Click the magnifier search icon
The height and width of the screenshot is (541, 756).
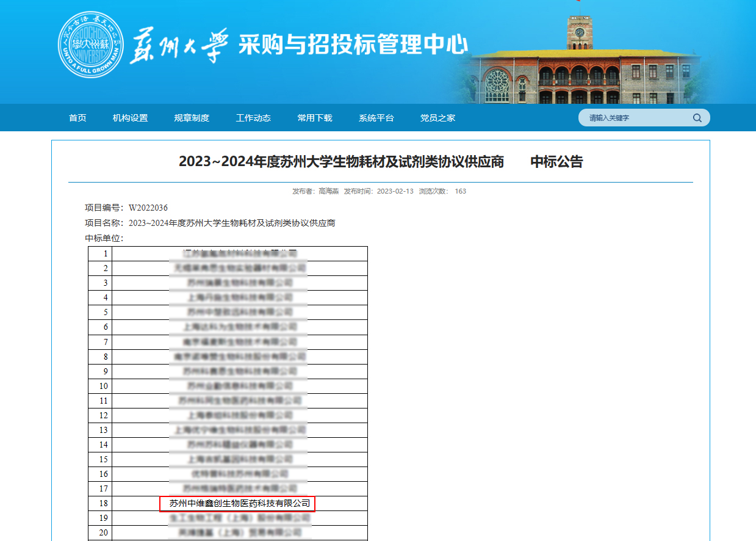[x=697, y=118]
